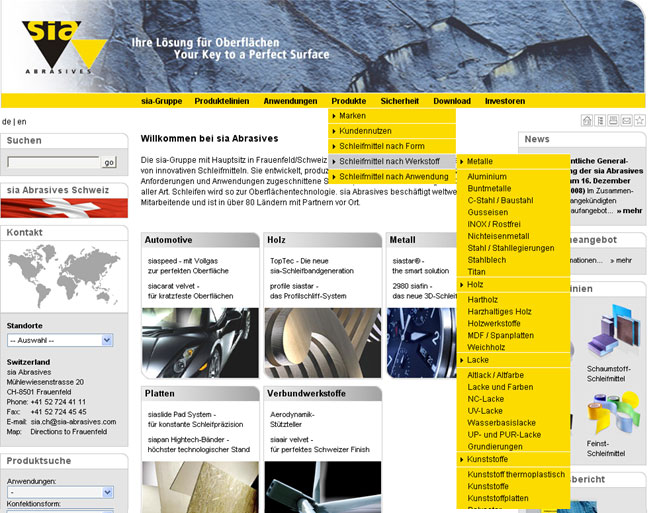The width and height of the screenshot is (650, 513).
Task: Open the Holz product image
Action: pos(323,343)
